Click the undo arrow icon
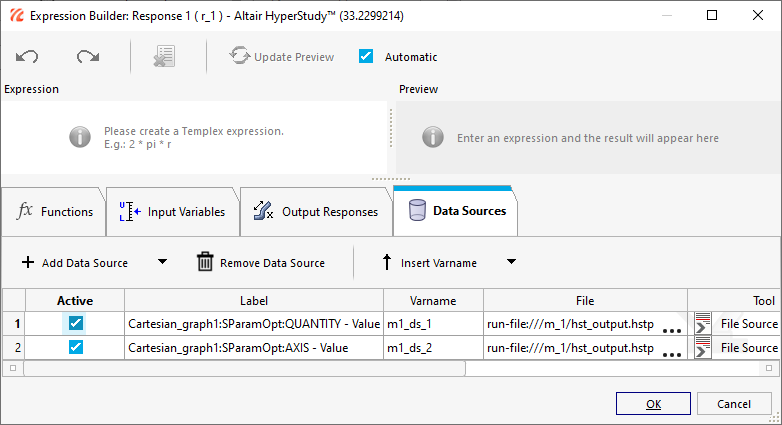782x425 pixels. (x=27, y=57)
